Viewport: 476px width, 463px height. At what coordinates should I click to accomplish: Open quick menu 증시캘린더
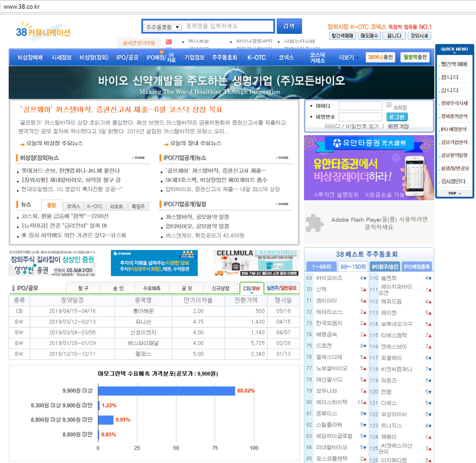click(453, 181)
